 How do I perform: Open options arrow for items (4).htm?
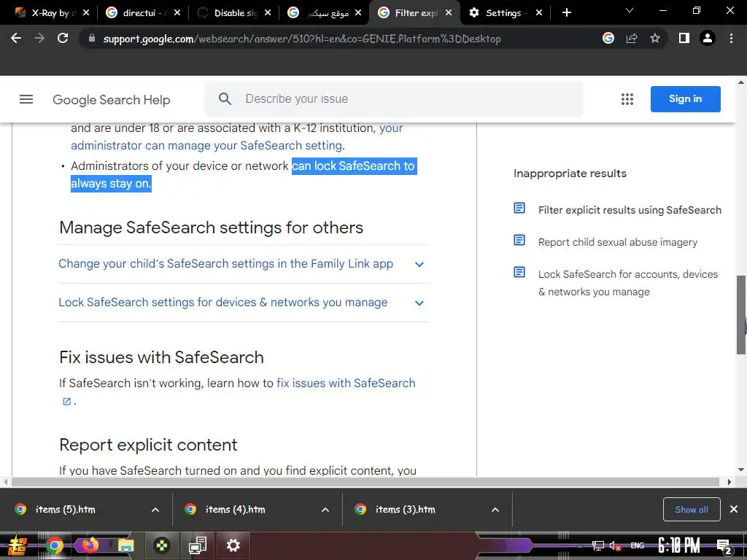point(325,510)
